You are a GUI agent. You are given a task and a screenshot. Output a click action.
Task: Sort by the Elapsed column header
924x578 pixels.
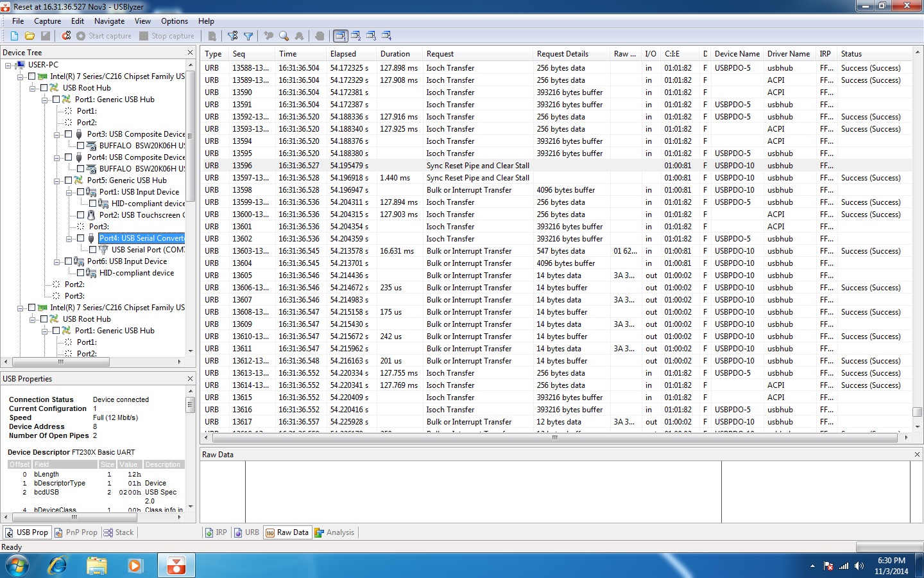(x=352, y=54)
